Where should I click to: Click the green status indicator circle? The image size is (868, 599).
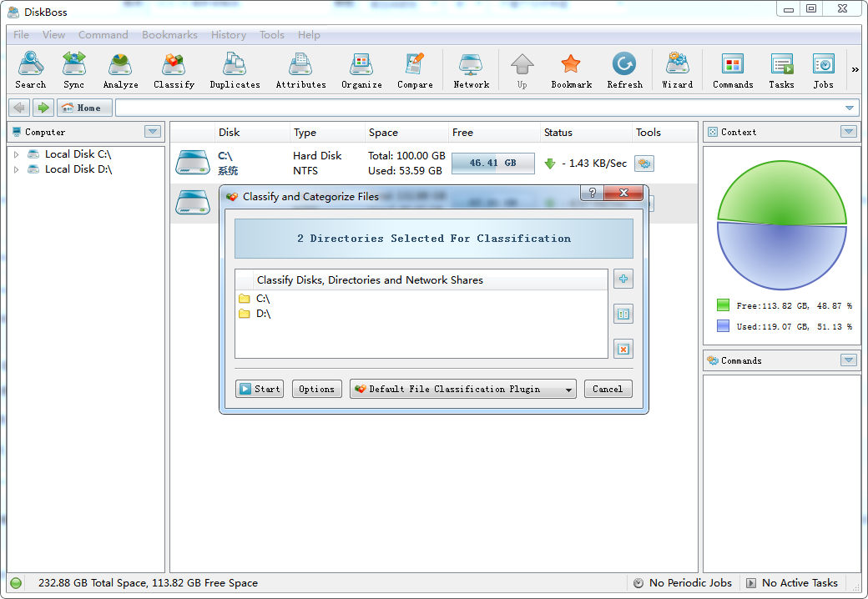coord(16,583)
